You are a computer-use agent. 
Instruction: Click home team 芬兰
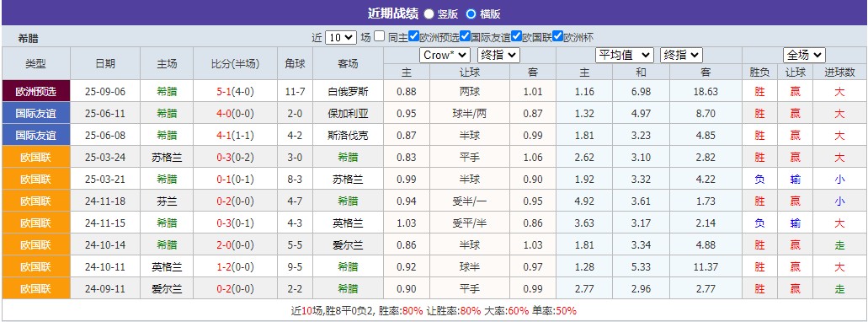tap(167, 201)
